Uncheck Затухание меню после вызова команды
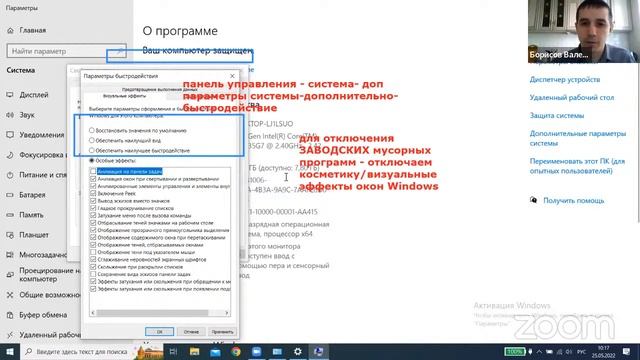640x360 pixels. coord(93,216)
